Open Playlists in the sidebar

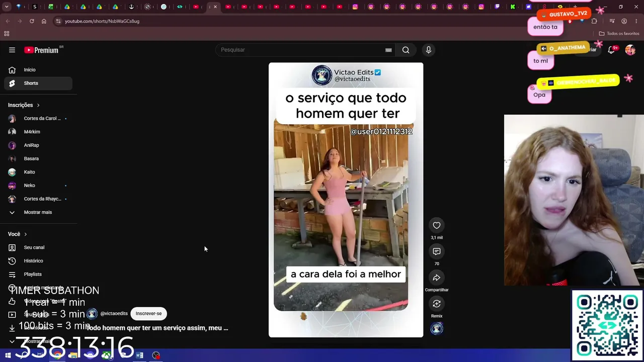(x=38, y=274)
